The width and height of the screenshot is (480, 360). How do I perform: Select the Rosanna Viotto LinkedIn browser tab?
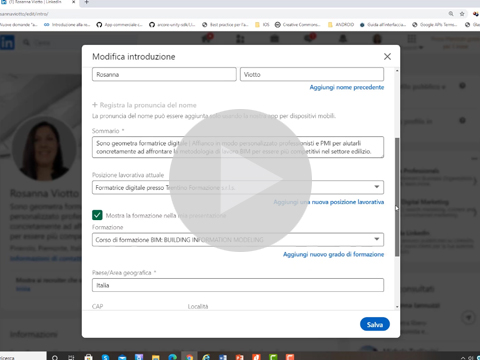35,2
